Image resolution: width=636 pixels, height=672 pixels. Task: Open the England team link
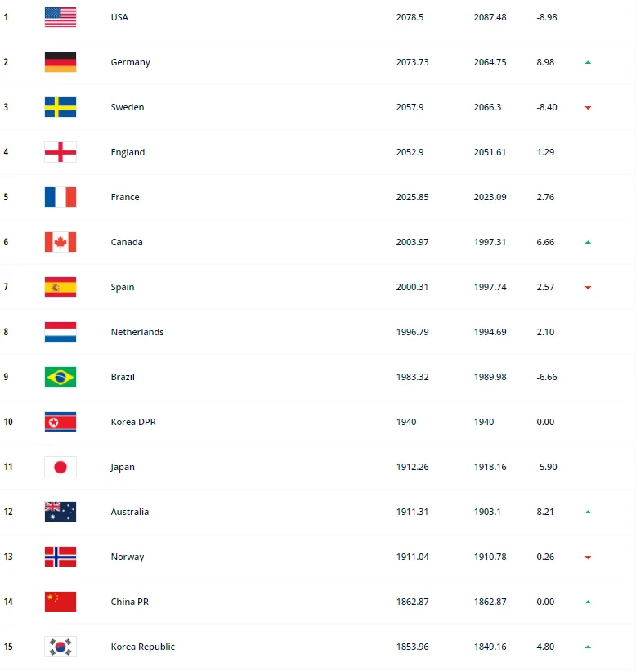128,152
